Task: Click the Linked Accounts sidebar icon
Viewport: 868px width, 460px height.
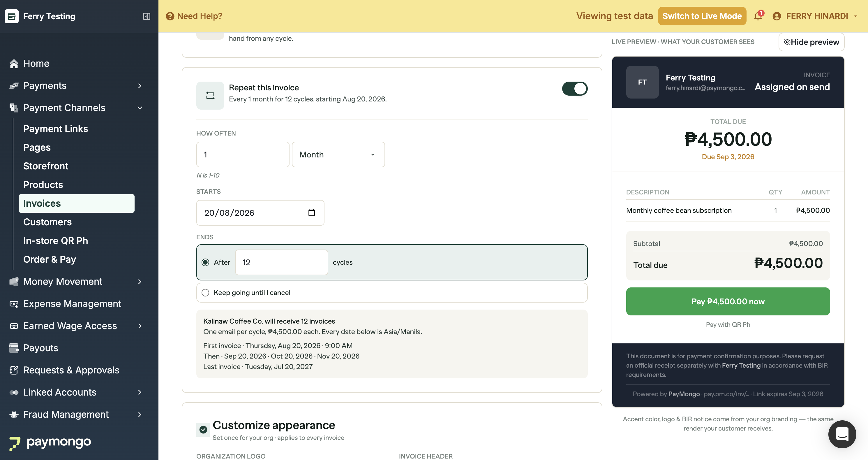Action: [14, 392]
